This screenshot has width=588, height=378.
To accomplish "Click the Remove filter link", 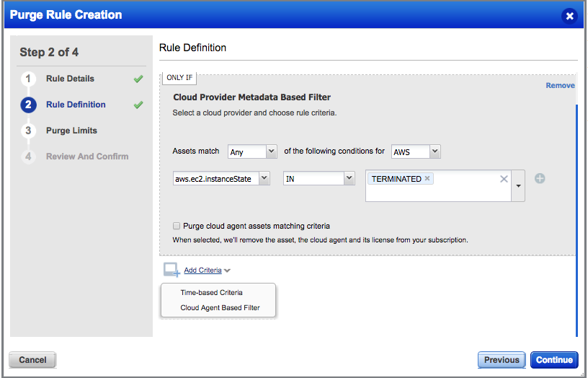I will click(x=560, y=86).
